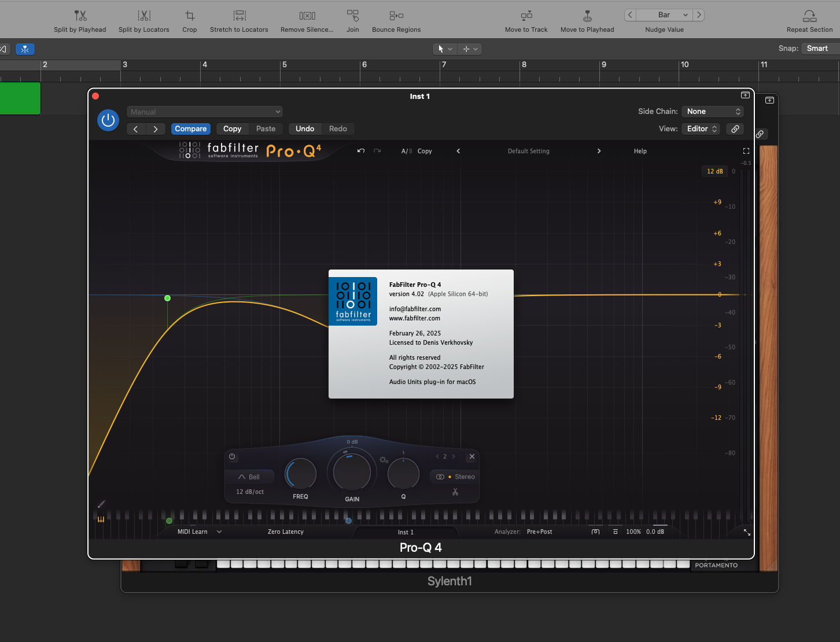
Task: Open the Bell filter shape dropdown
Action: pos(249,477)
